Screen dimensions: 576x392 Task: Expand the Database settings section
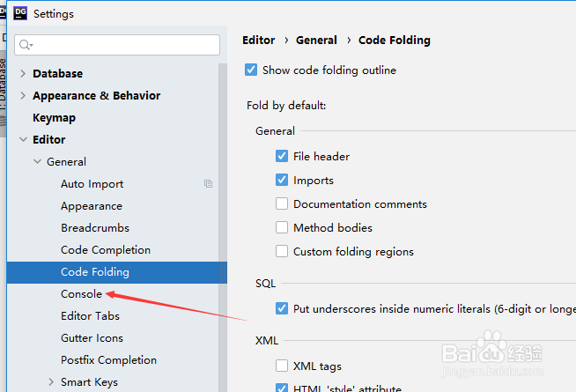pyautogui.click(x=22, y=74)
